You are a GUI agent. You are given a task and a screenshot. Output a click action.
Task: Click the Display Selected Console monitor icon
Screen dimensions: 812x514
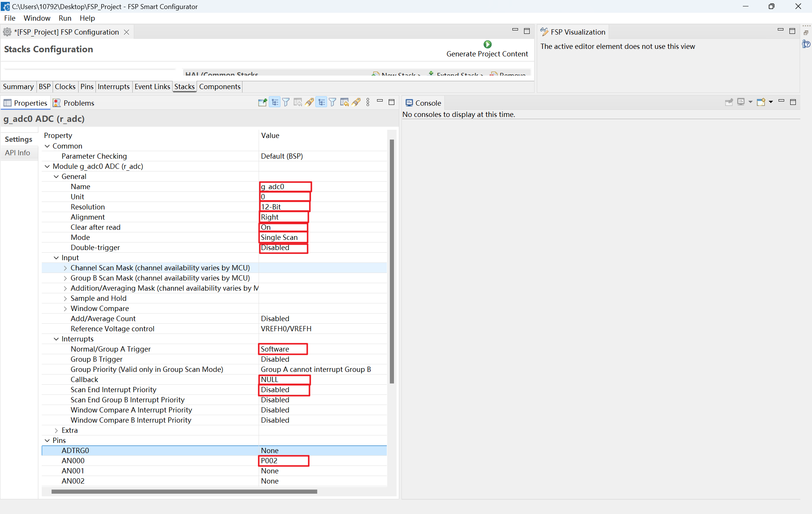[x=741, y=102]
